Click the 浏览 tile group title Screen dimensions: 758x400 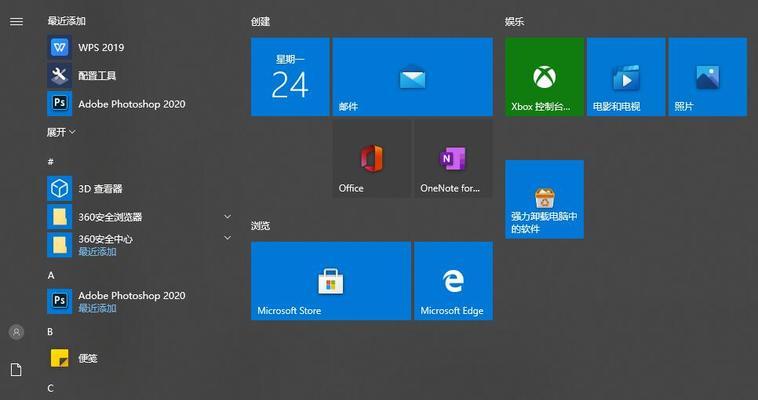click(x=261, y=225)
